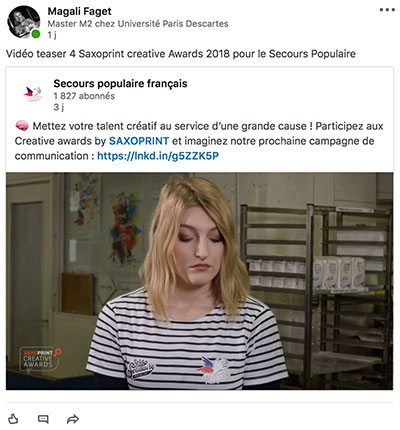Click the brain emoji in the post

pos(22,126)
